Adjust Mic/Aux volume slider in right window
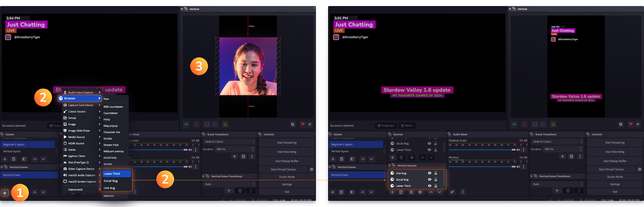 click(x=482, y=166)
